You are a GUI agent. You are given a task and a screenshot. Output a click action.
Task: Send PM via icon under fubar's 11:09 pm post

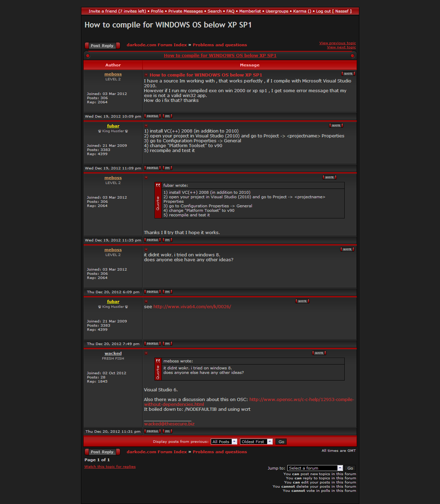167,168
